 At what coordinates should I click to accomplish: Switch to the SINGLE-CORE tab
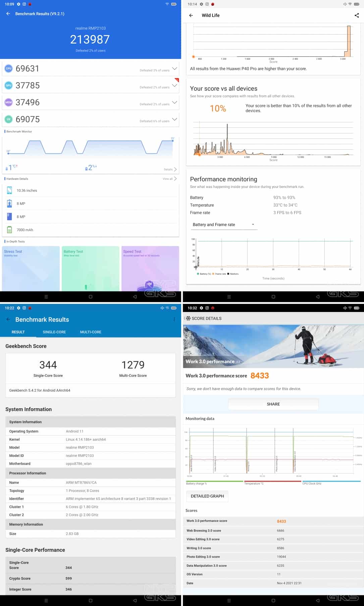coord(54,332)
